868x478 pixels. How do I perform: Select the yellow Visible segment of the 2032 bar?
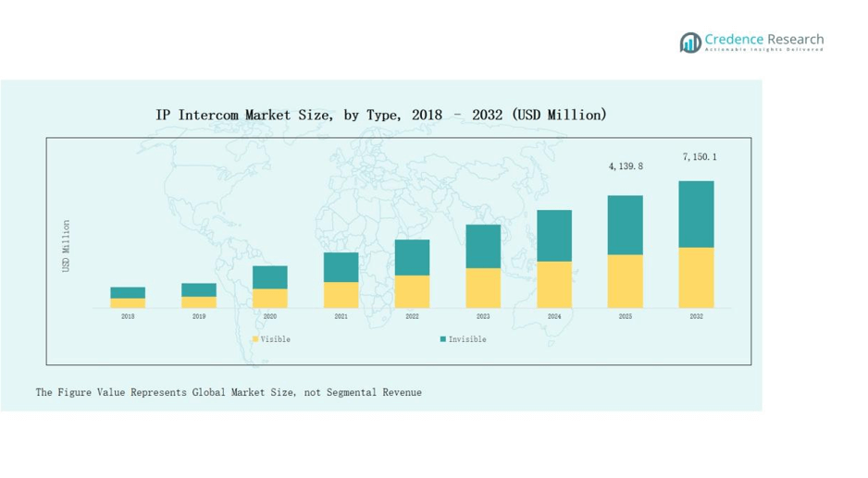click(696, 277)
